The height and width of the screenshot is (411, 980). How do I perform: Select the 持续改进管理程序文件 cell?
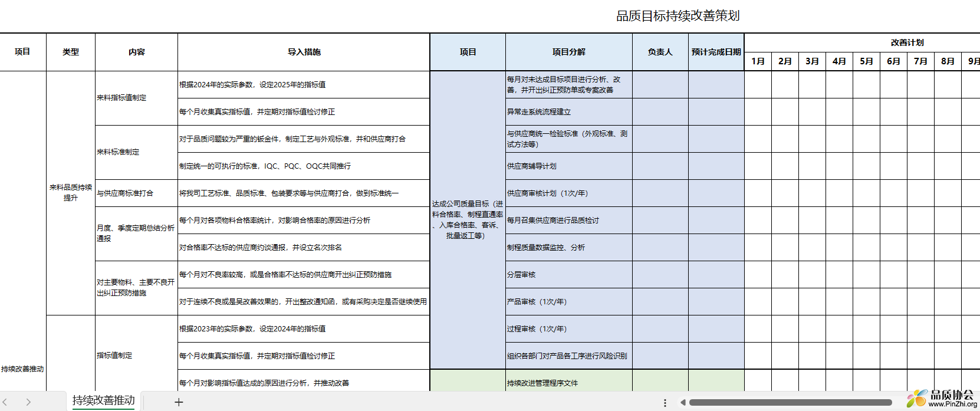569,382
